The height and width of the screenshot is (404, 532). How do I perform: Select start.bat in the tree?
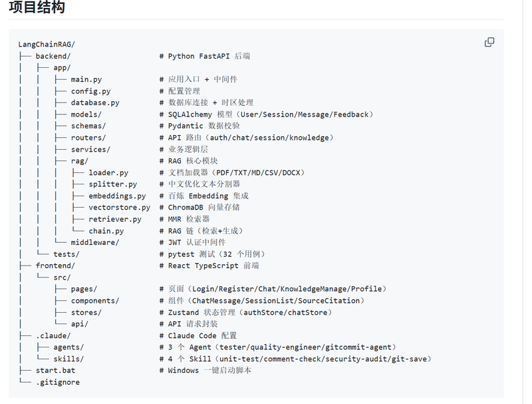55,371
